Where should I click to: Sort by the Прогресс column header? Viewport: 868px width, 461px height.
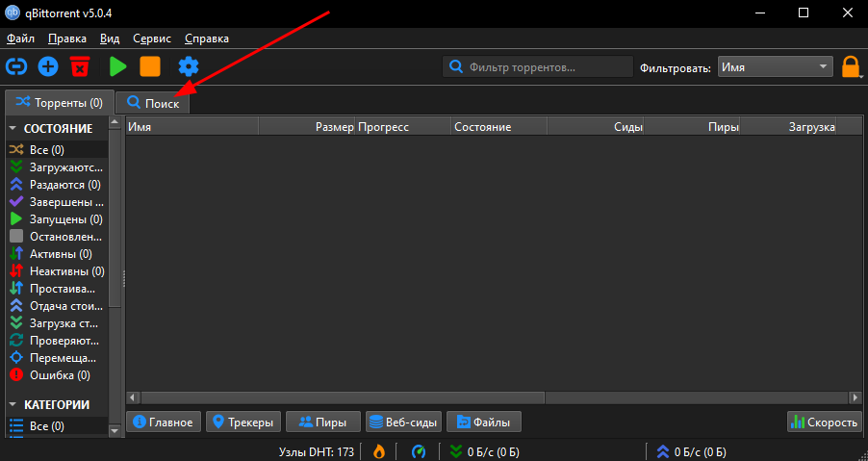(x=403, y=127)
